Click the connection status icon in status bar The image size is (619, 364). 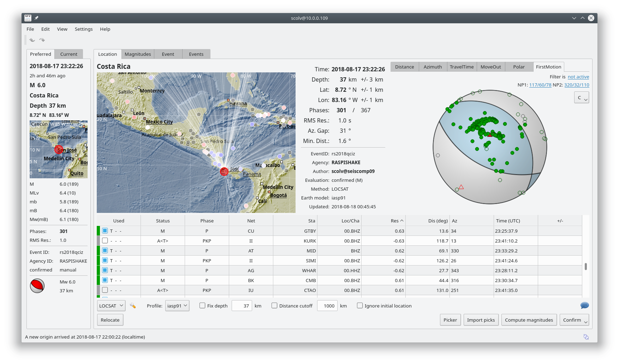coord(586,337)
